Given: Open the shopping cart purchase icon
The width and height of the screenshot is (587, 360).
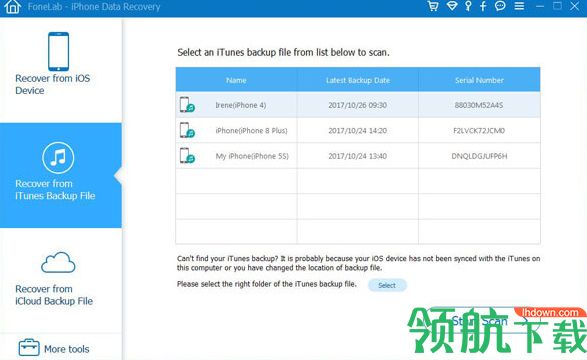Looking at the screenshot, I should tap(433, 6).
